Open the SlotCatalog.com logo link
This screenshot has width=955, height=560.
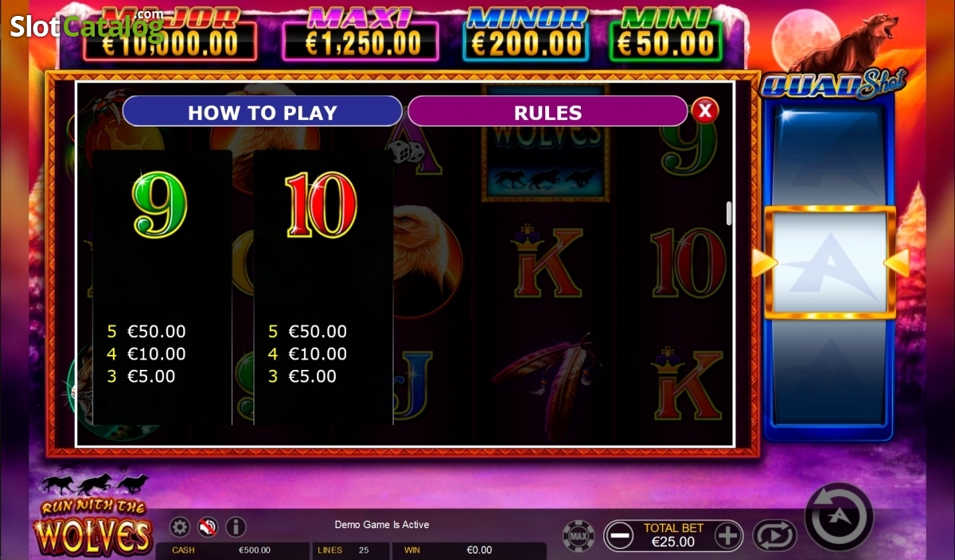(x=88, y=25)
